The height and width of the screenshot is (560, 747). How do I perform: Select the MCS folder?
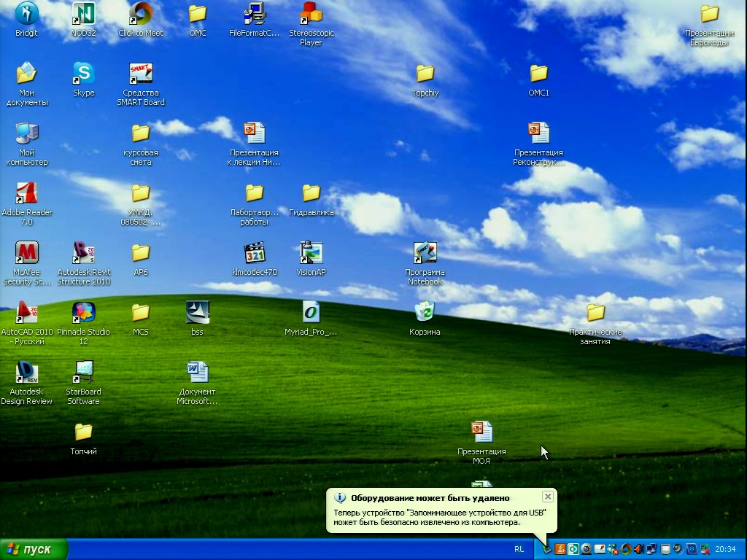coord(141,318)
